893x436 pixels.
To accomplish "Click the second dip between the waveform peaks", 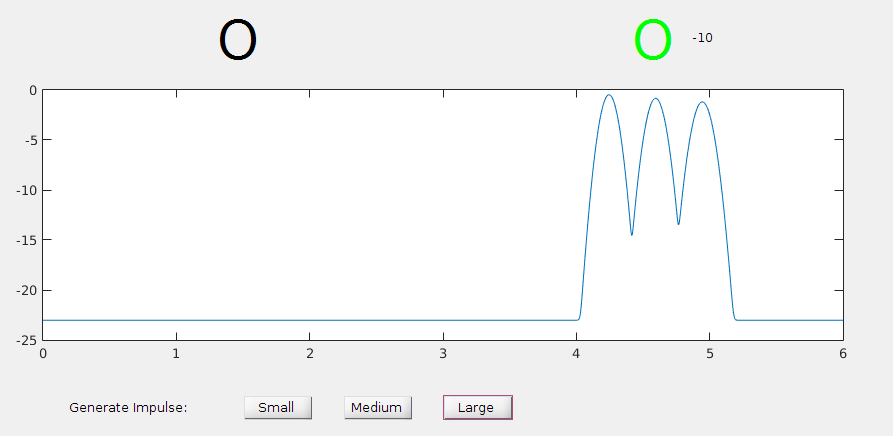I will [x=678, y=223].
